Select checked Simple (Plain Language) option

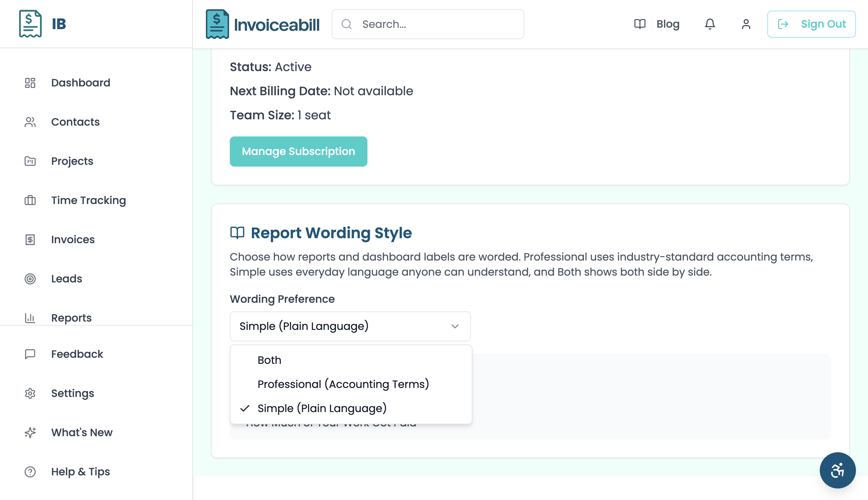click(x=322, y=408)
